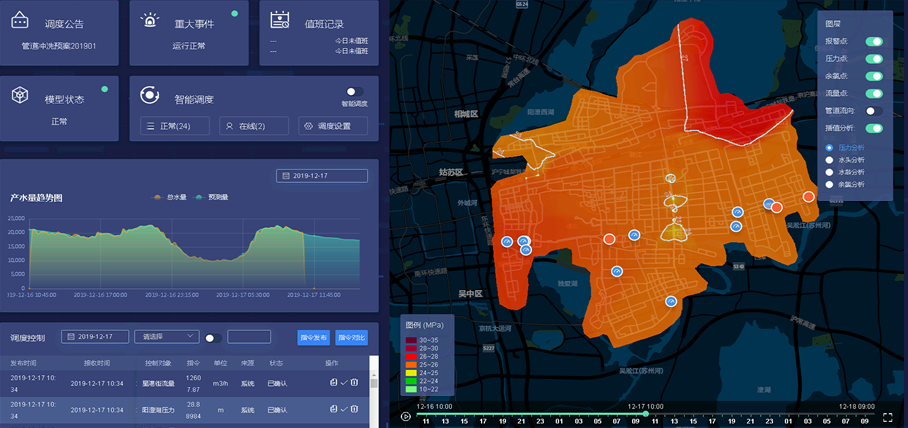Toggle the 余氯点 layer switch
Image resolution: width=908 pixels, height=428 pixels.
tap(874, 76)
